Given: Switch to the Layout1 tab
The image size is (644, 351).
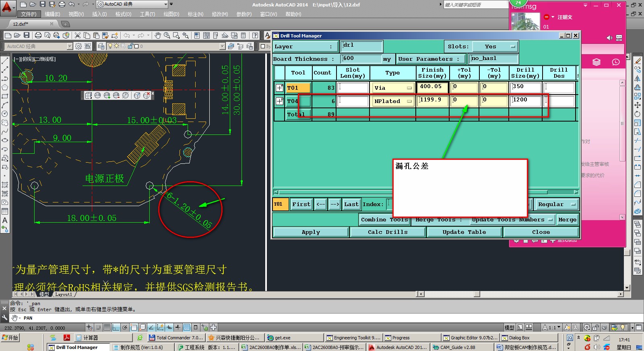Looking at the screenshot, I should tap(64, 294).
